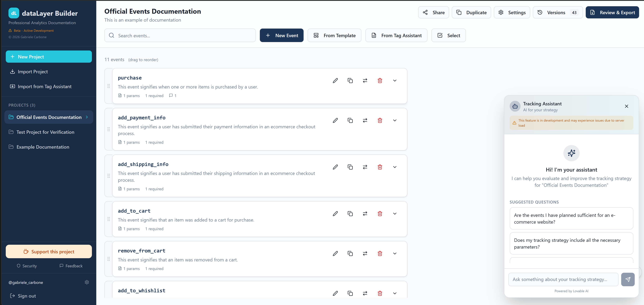The height and width of the screenshot is (305, 644).
Task: Open Review & Export
Action: pyautogui.click(x=612, y=12)
